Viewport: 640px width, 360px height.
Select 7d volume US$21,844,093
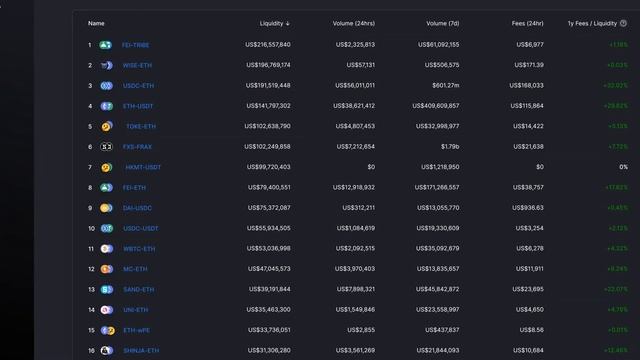click(x=438, y=350)
